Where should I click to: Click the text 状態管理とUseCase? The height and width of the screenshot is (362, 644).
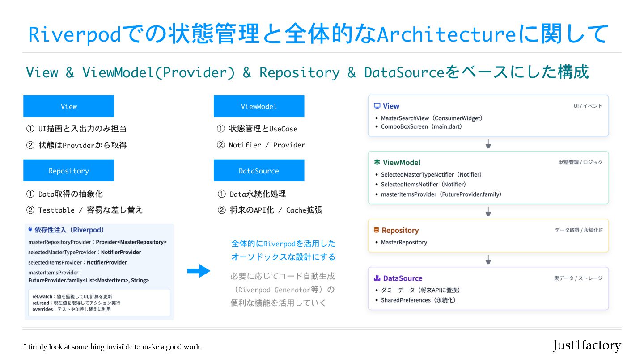pyautogui.click(x=263, y=129)
